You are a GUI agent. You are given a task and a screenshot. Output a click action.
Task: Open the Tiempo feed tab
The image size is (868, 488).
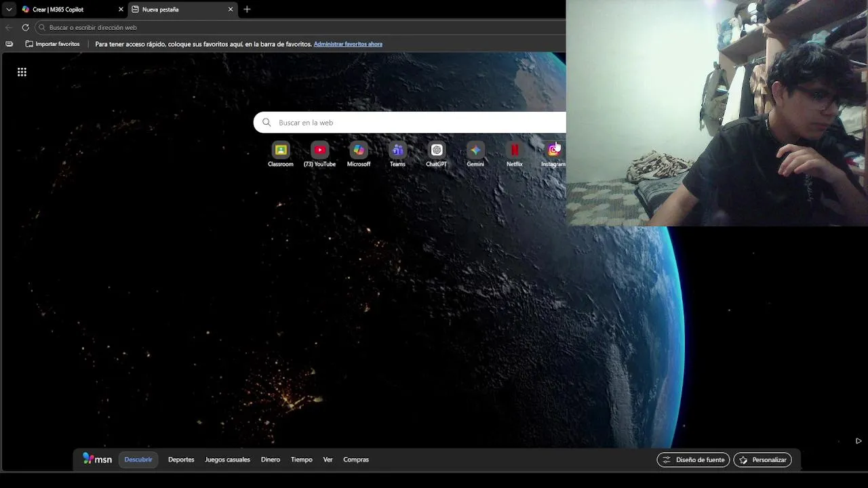302,460
